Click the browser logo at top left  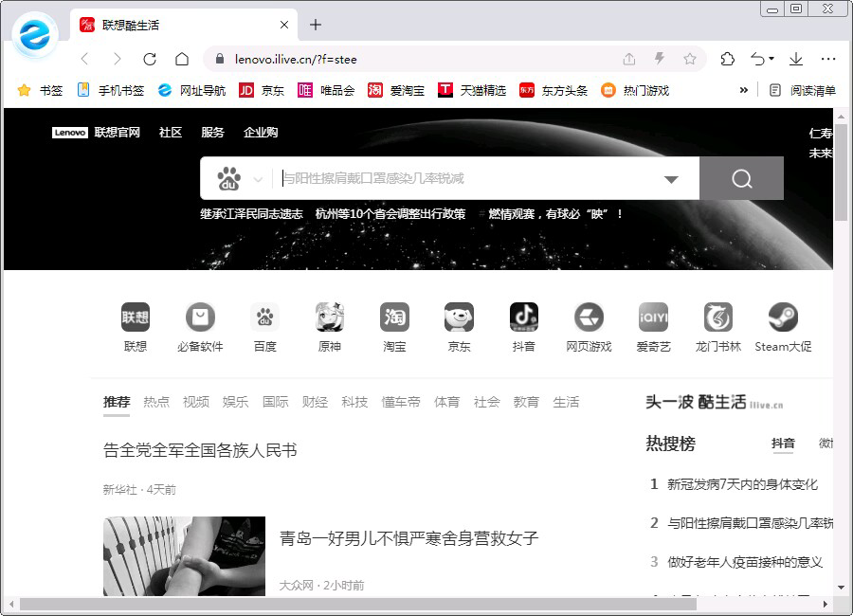[35, 36]
